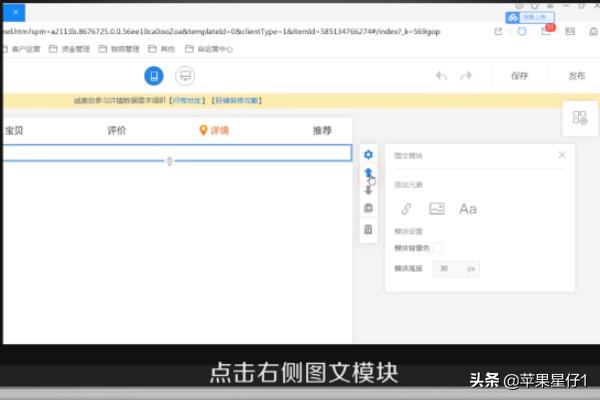Screen dimensions: 600x400
Task: Move module down with arrow icon
Action: pyautogui.click(x=368, y=190)
